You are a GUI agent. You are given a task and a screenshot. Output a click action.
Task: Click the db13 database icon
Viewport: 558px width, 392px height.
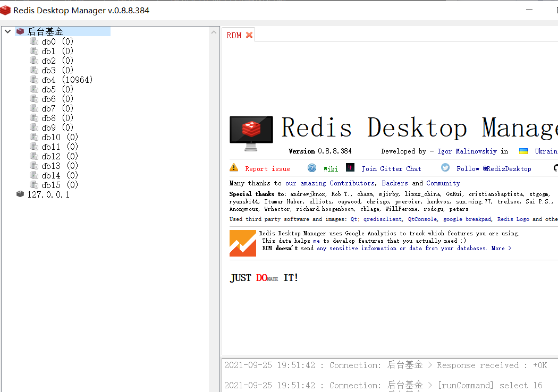(x=34, y=166)
